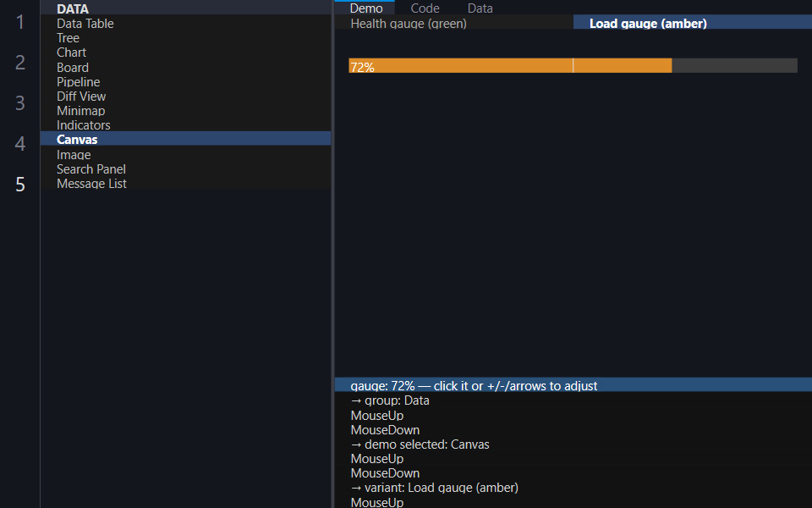Open the Data tab beside Code
812x508 pixels.
pos(480,8)
